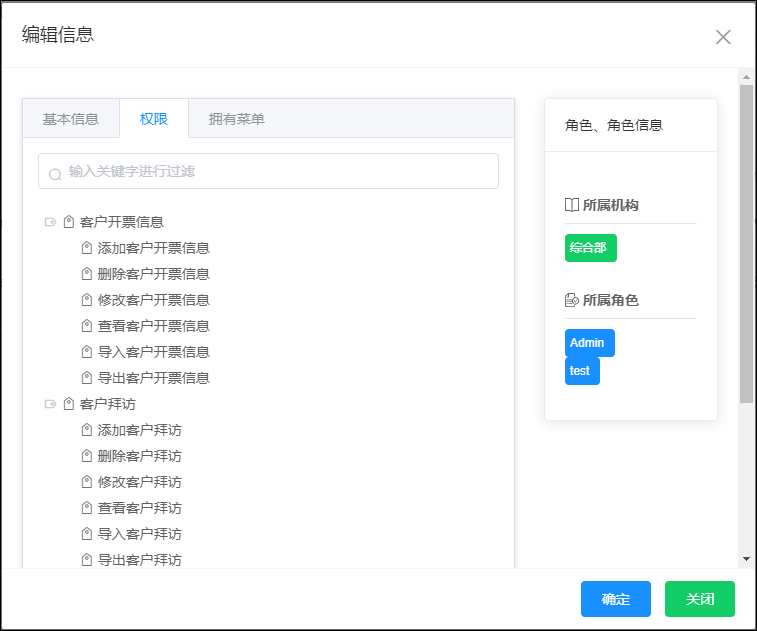This screenshot has height=631, width=757.
Task: Collapse the 客户开票信息 tree node
Action: tap(50, 222)
